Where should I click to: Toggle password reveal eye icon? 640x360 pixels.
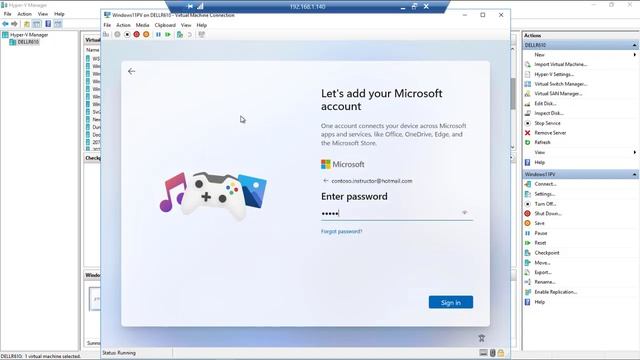[464, 213]
